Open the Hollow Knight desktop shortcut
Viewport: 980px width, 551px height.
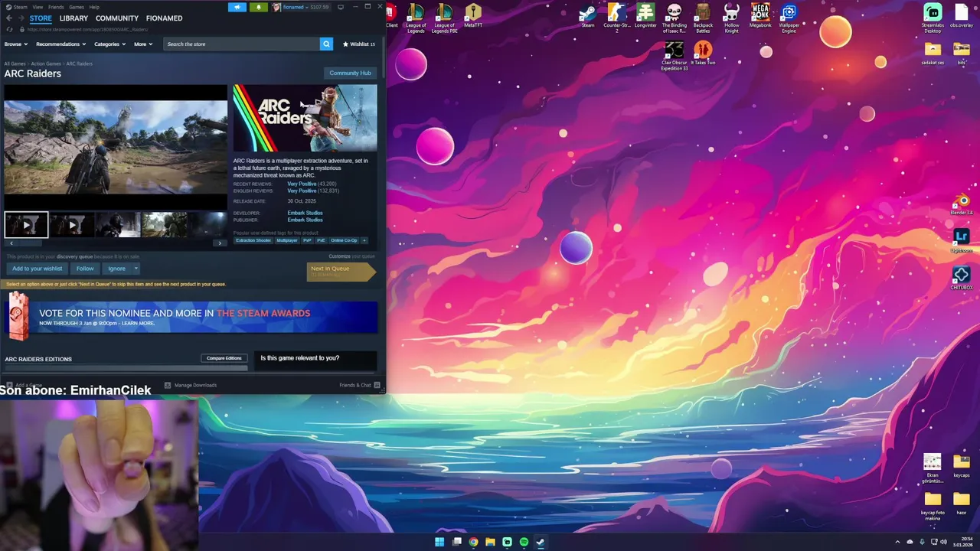tap(732, 17)
